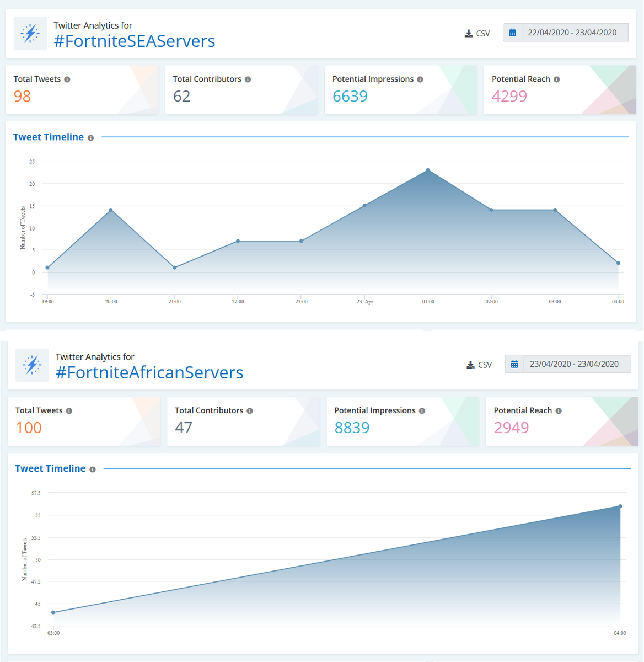The width and height of the screenshot is (644, 662).
Task: Click the lightning logo beside #FortniteAfricanServers
Action: pyautogui.click(x=32, y=365)
